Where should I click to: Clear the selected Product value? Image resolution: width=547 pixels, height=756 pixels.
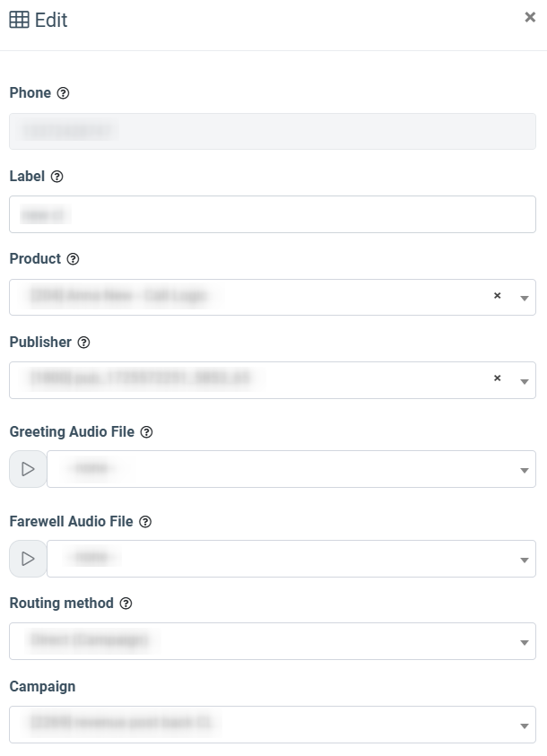497,296
